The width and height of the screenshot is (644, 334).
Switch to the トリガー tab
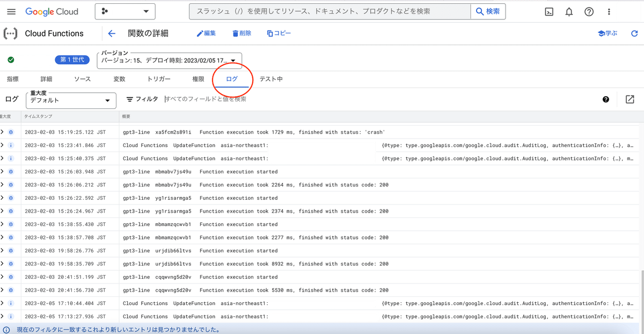[x=159, y=79]
